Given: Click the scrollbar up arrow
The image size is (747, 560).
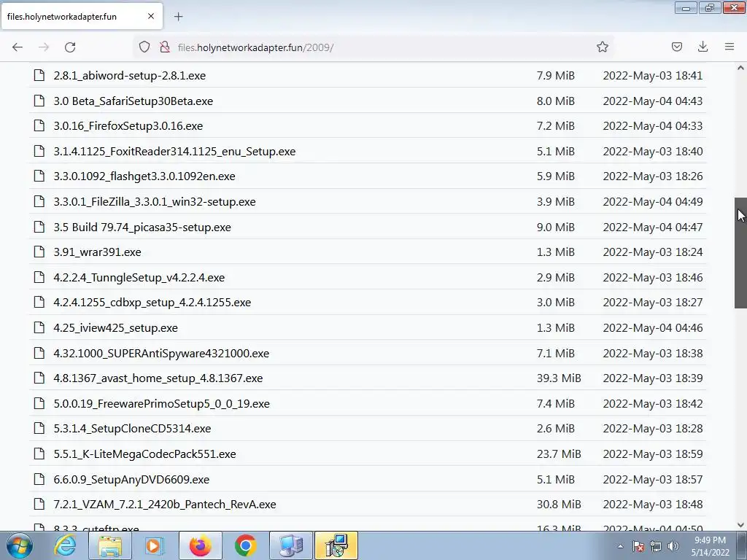Looking at the screenshot, I should 740,68.
